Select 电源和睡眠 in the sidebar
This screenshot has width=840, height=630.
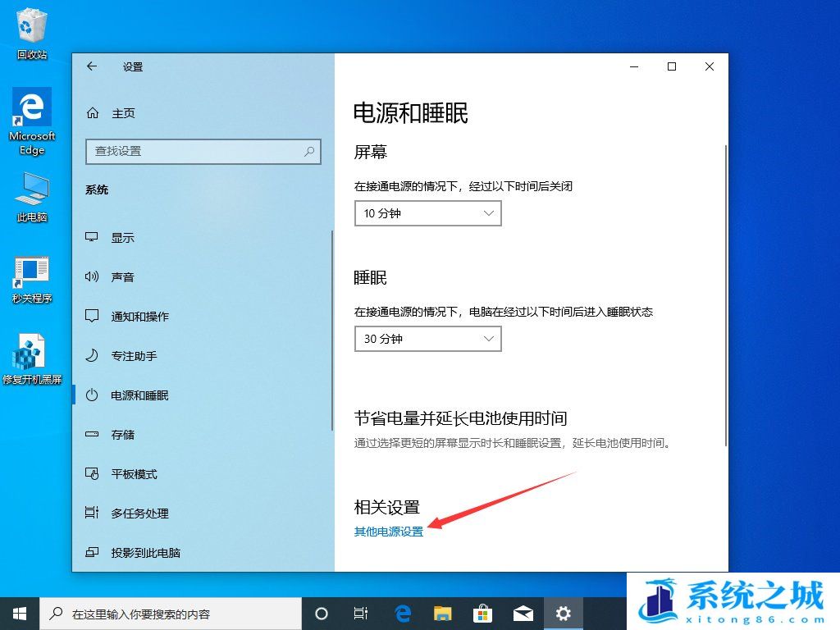click(141, 395)
